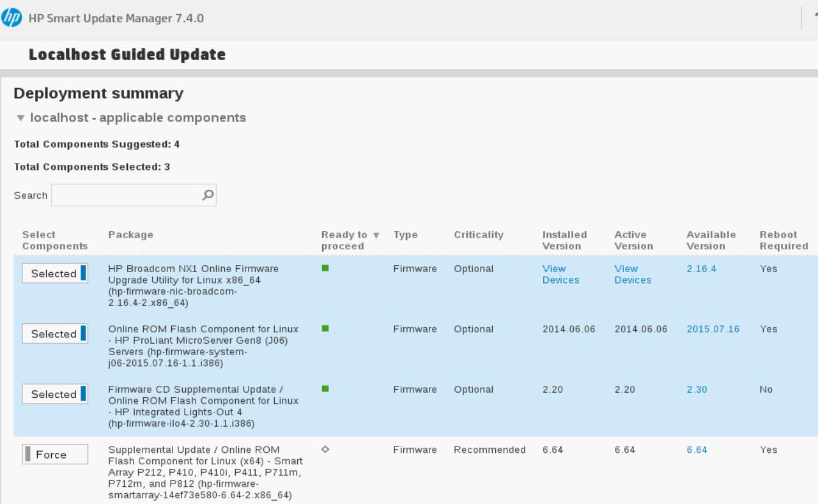
Task: Open available version 6.64 link
Action: [x=697, y=450]
